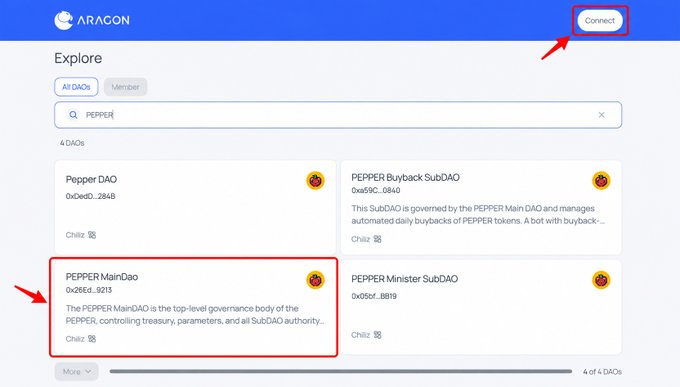Switch to the Member tab

pos(125,87)
